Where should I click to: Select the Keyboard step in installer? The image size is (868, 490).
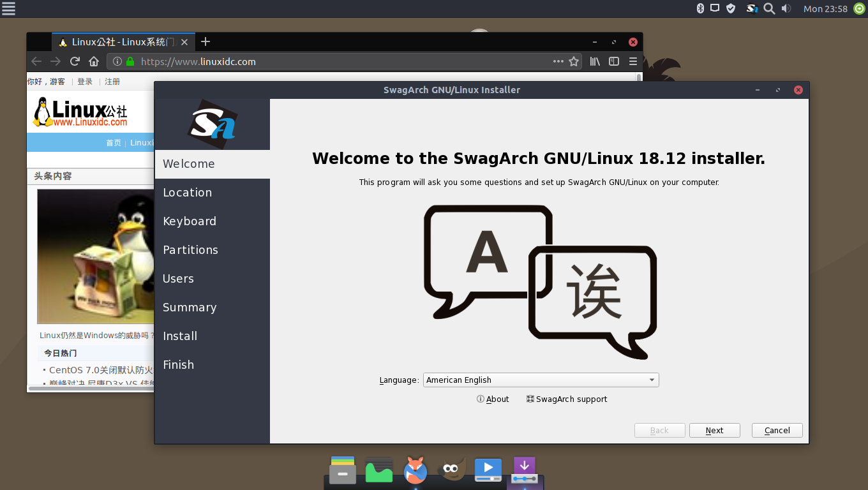pos(212,221)
